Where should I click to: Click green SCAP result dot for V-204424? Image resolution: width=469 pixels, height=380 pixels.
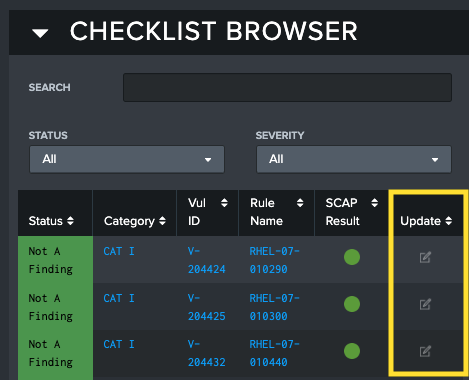[x=352, y=257]
